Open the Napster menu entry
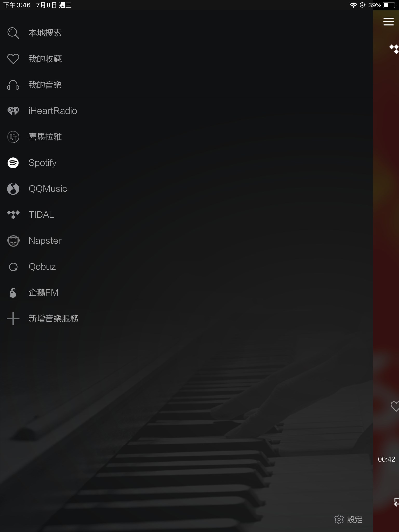399x532 pixels. 187,241
